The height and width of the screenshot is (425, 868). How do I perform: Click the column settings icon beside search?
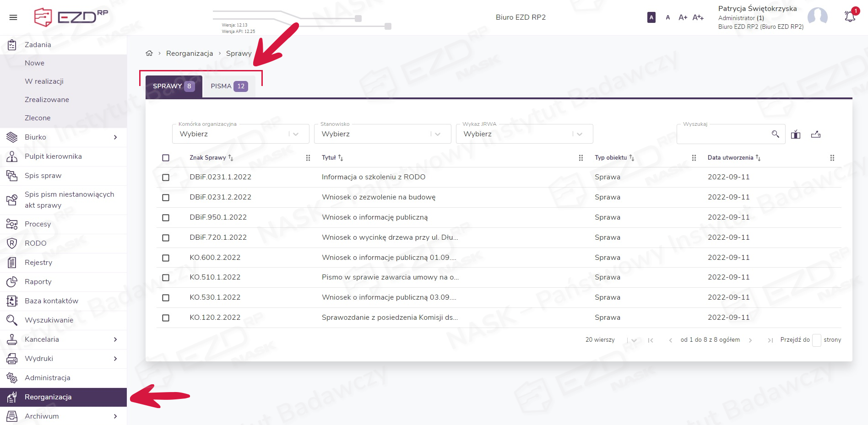point(796,134)
